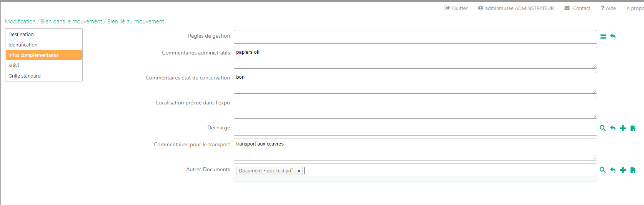Click the undo arrow next to Règles de gestion

click(613, 36)
